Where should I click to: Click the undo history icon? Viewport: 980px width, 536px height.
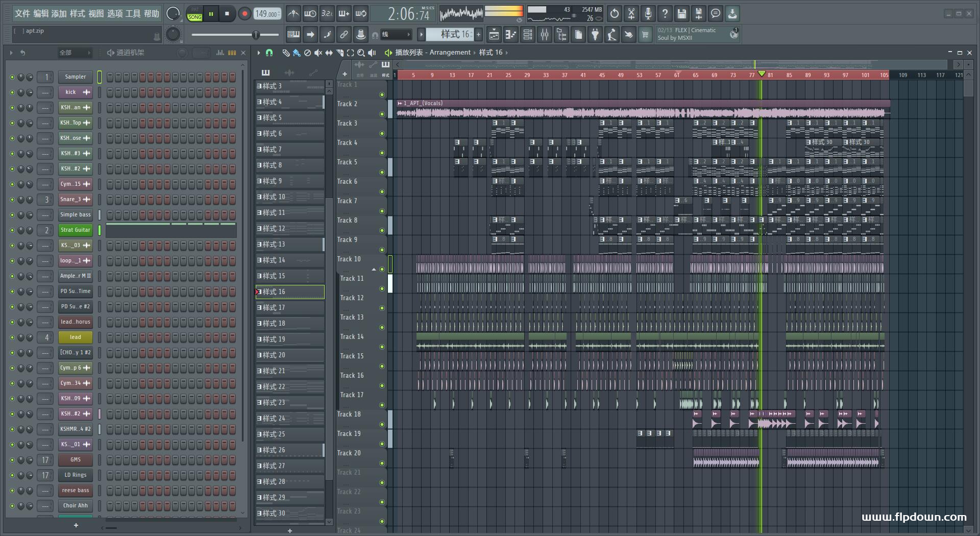coord(615,14)
